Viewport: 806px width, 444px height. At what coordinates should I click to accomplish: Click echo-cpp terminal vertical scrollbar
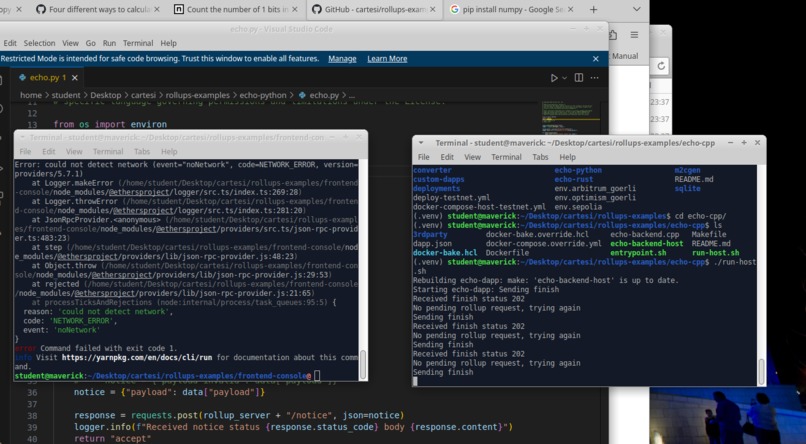point(761,372)
